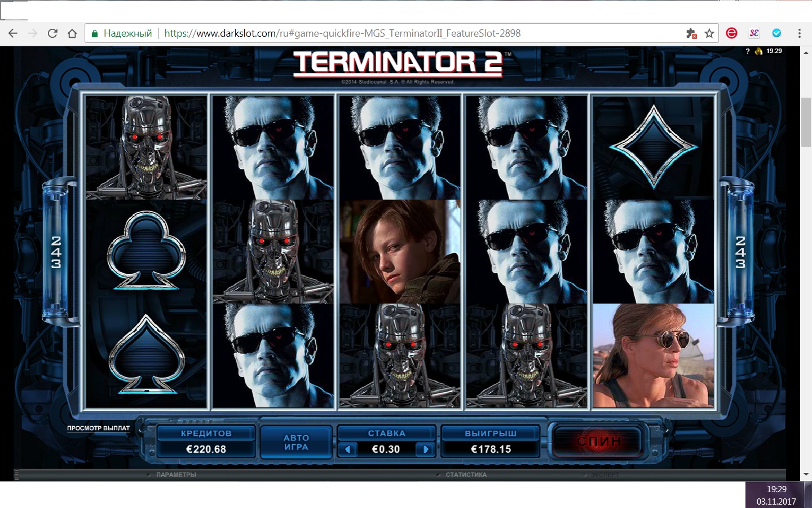812x508 pixels.
Task: Increase the bet with the right arrow
Action: [x=426, y=449]
